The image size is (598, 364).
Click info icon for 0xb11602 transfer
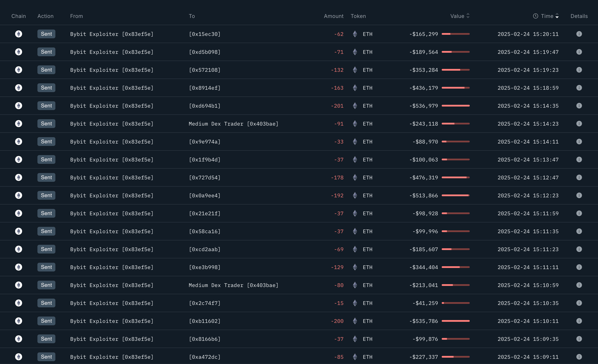point(579,321)
